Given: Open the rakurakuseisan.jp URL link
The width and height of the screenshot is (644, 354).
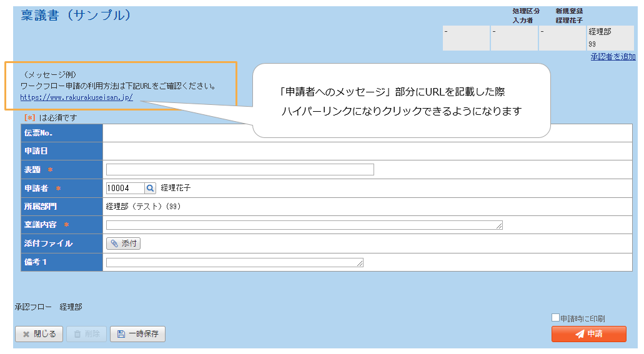Looking at the screenshot, I should 76,97.
